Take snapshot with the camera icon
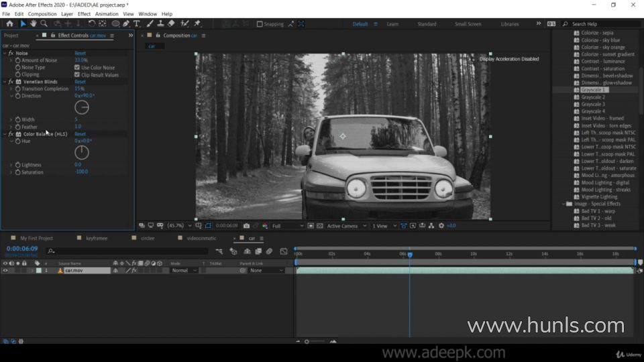This screenshot has width=644, height=362. point(247,226)
